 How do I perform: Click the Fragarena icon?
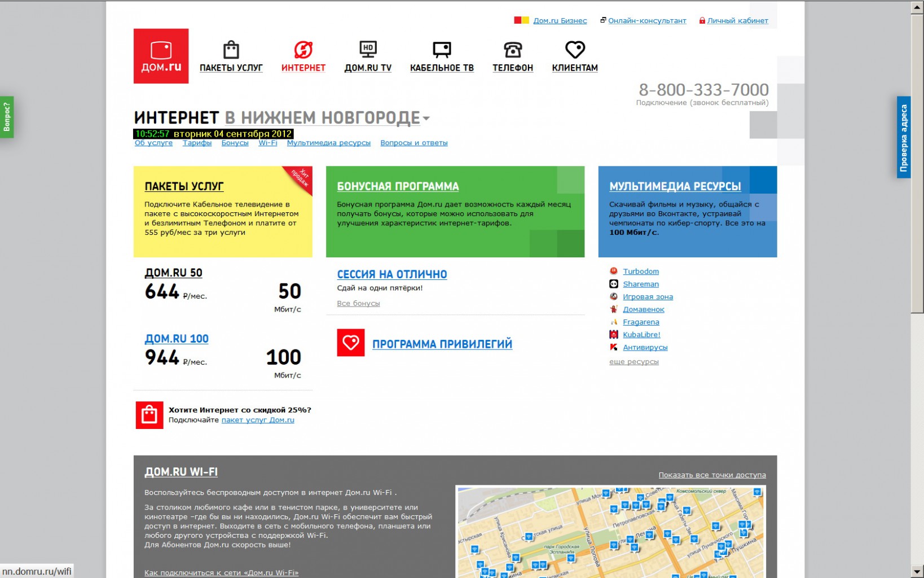[614, 322]
